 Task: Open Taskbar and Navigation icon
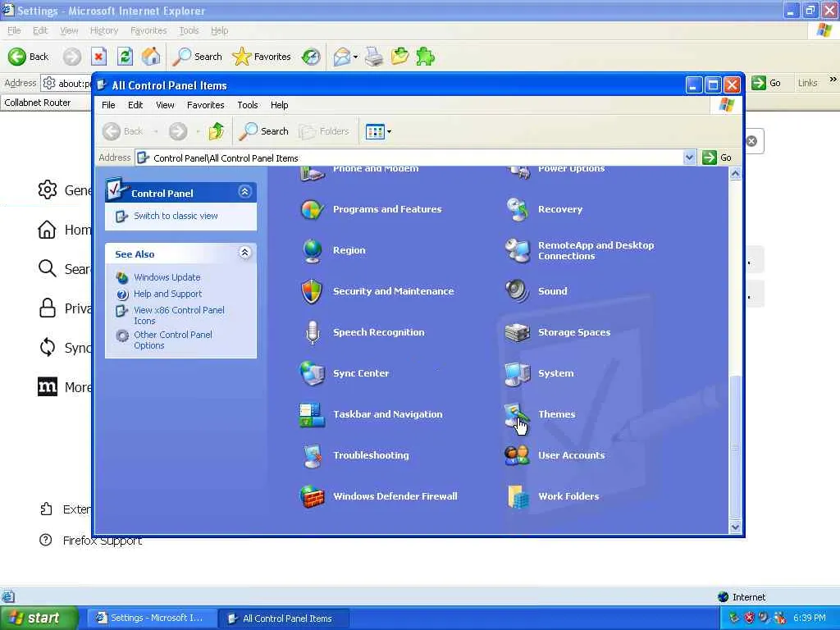click(x=312, y=414)
